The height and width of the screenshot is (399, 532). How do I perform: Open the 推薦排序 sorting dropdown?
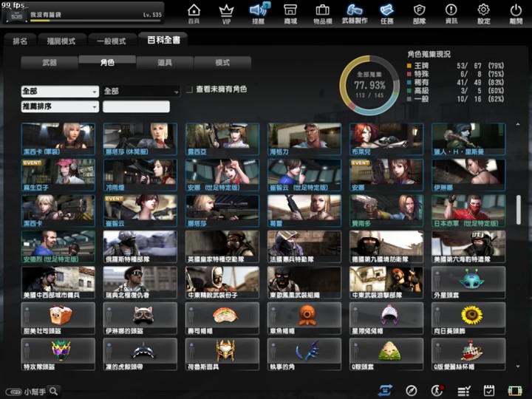pos(60,107)
